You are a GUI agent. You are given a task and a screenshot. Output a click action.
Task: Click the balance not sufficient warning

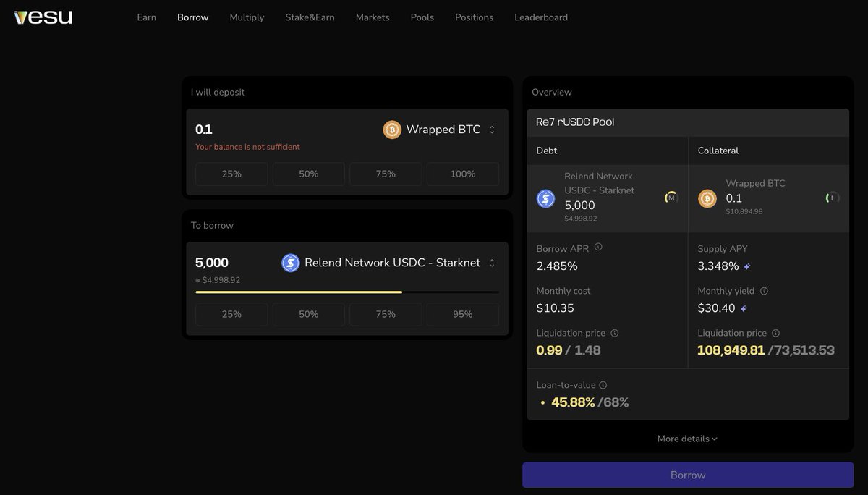(247, 147)
